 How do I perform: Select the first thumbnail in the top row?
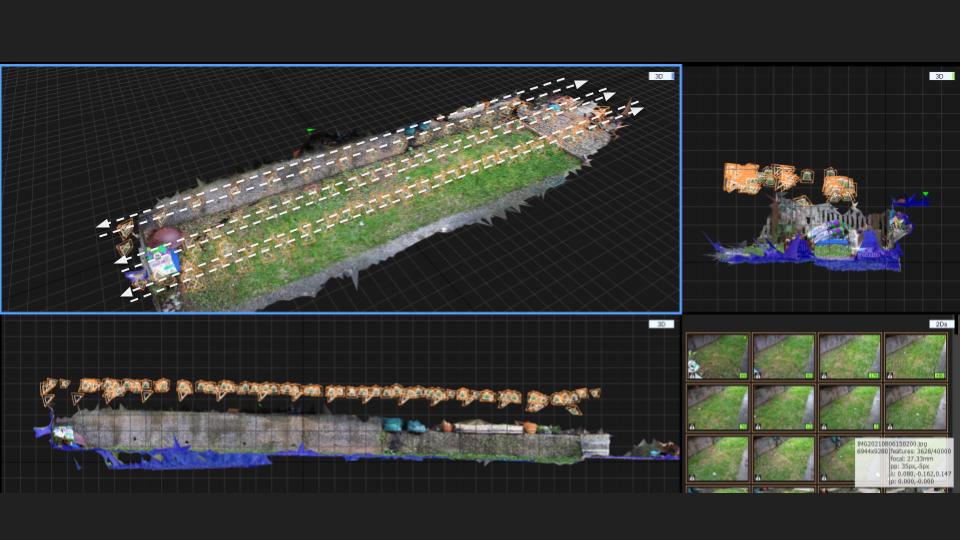click(717, 356)
